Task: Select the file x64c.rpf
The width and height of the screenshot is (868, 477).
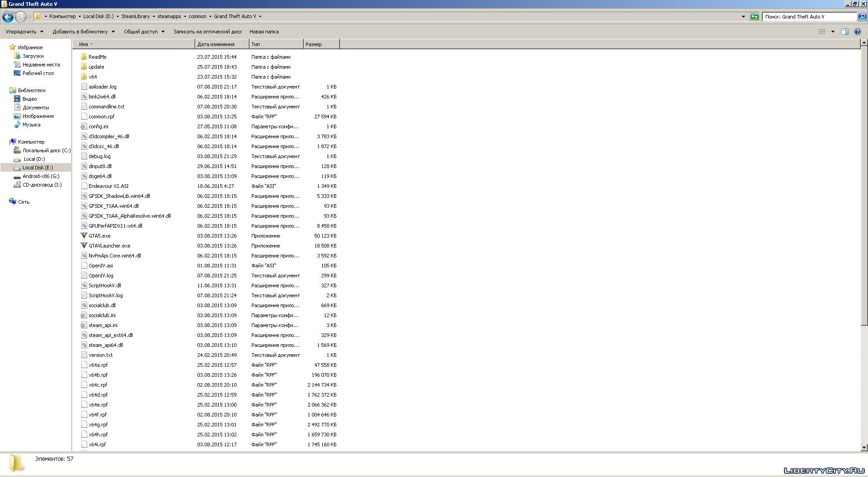Action: tap(98, 385)
